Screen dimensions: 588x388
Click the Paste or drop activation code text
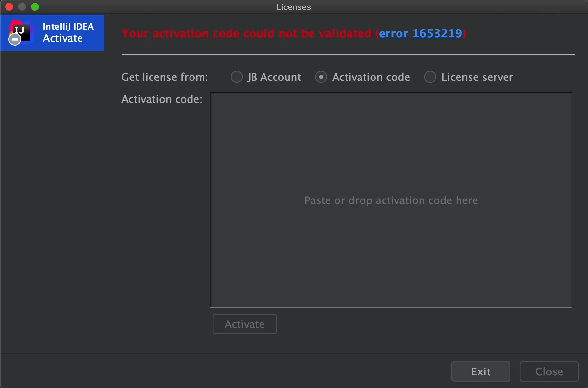point(391,200)
